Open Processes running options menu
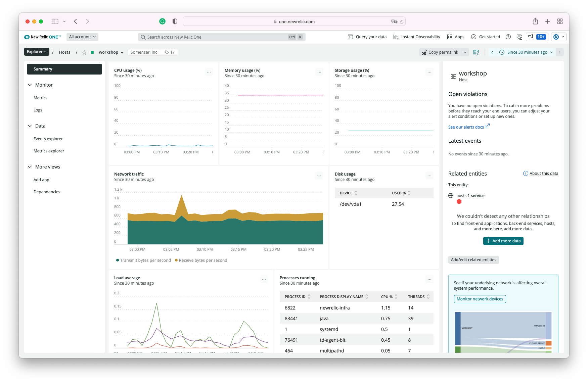This screenshot has height=383, width=588. click(x=429, y=279)
